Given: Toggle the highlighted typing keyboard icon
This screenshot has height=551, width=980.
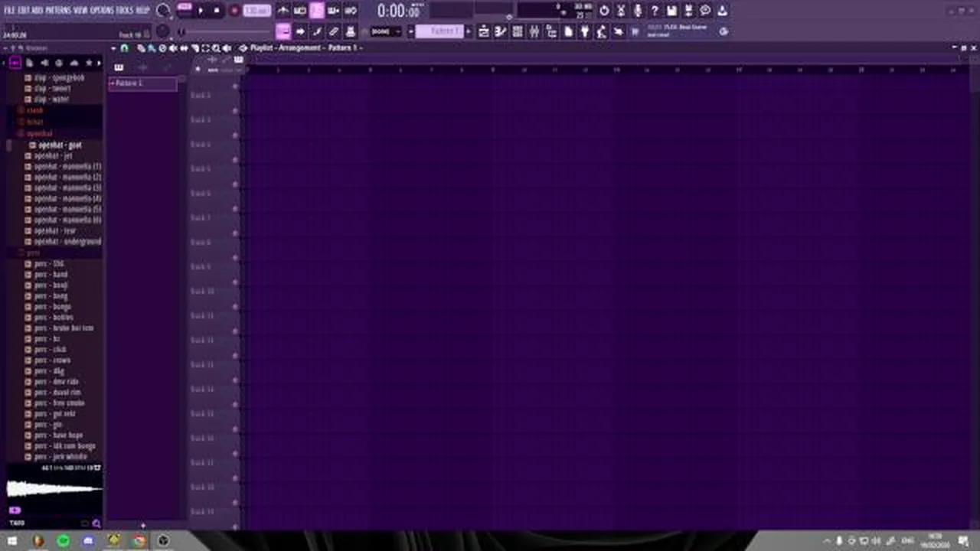Looking at the screenshot, I should [283, 31].
